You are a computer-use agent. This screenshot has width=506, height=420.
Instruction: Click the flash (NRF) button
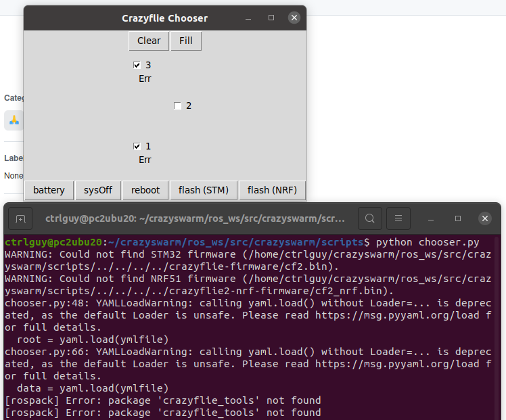[272, 190]
